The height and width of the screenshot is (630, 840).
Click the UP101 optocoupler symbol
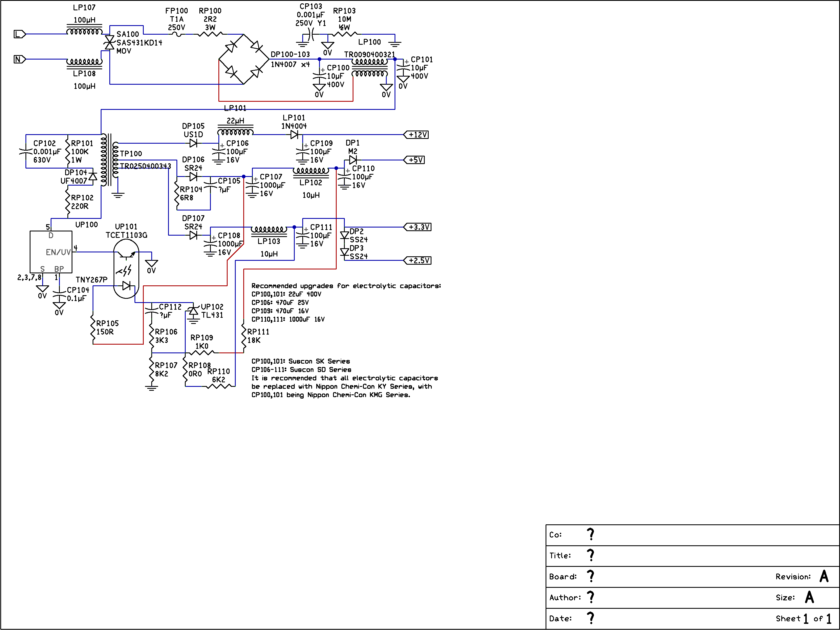click(x=126, y=269)
